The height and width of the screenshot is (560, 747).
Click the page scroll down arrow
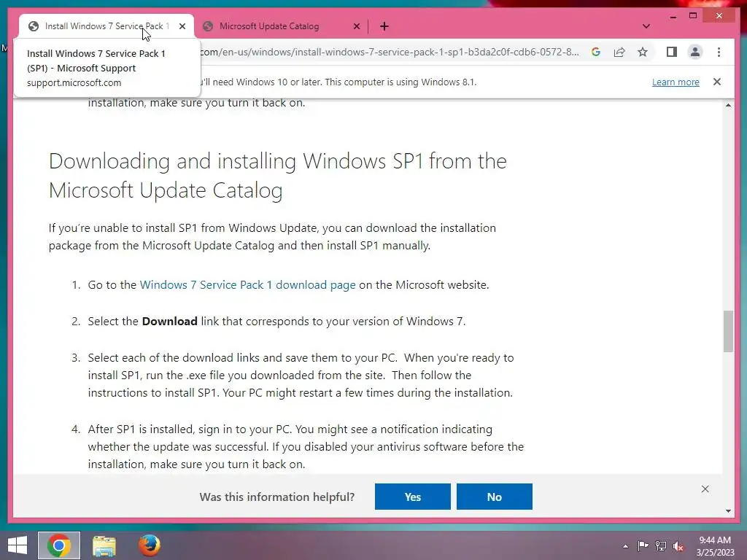click(x=729, y=511)
